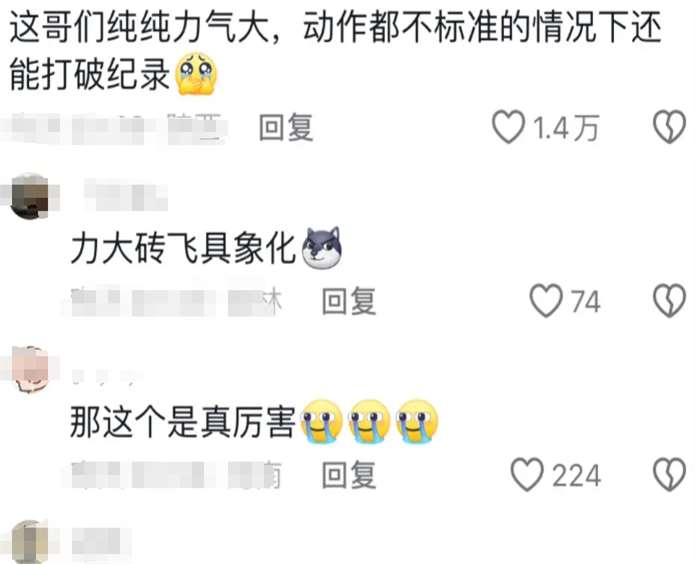
Task: Dislike the 1.4万-likes comment with broken heart
Action: click(x=669, y=127)
